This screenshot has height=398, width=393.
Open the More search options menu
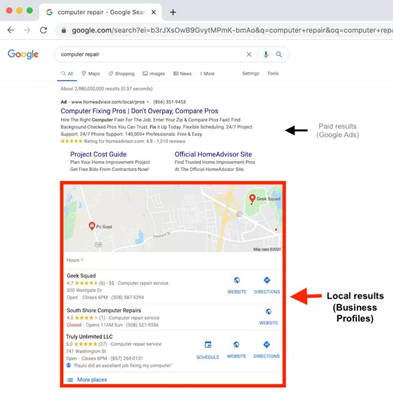(207, 74)
